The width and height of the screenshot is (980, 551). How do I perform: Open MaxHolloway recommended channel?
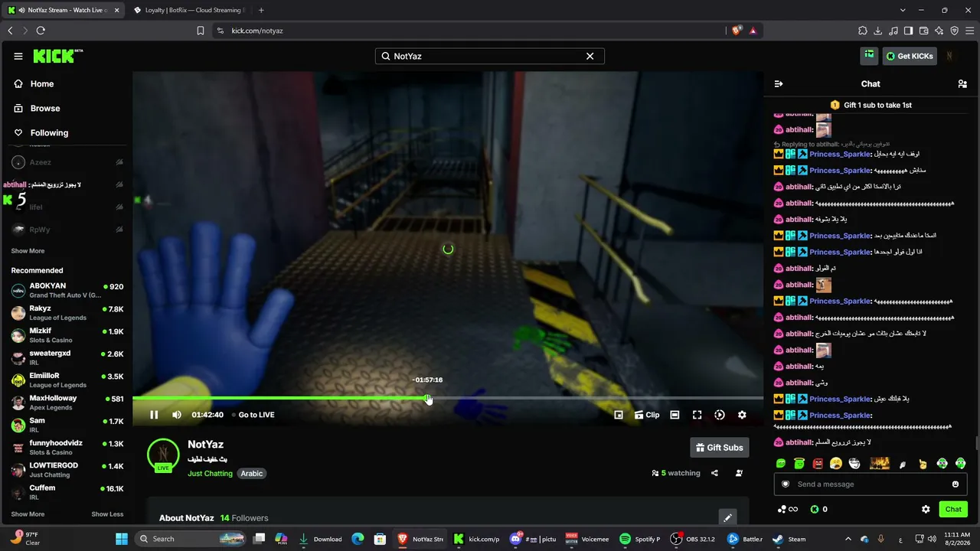pyautogui.click(x=67, y=403)
